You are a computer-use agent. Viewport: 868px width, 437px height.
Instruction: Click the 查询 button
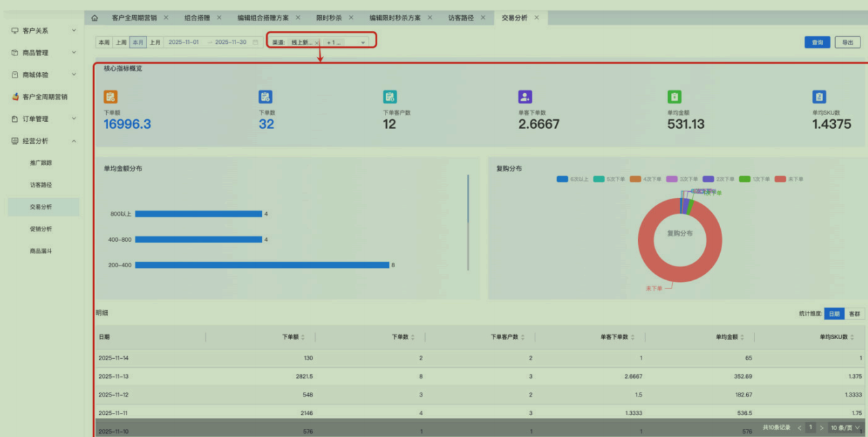[x=817, y=42]
